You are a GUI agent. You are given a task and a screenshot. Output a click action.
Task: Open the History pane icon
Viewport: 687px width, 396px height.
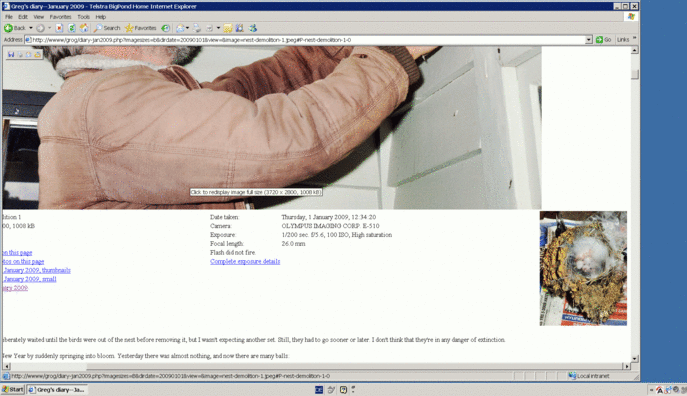[x=166, y=28]
